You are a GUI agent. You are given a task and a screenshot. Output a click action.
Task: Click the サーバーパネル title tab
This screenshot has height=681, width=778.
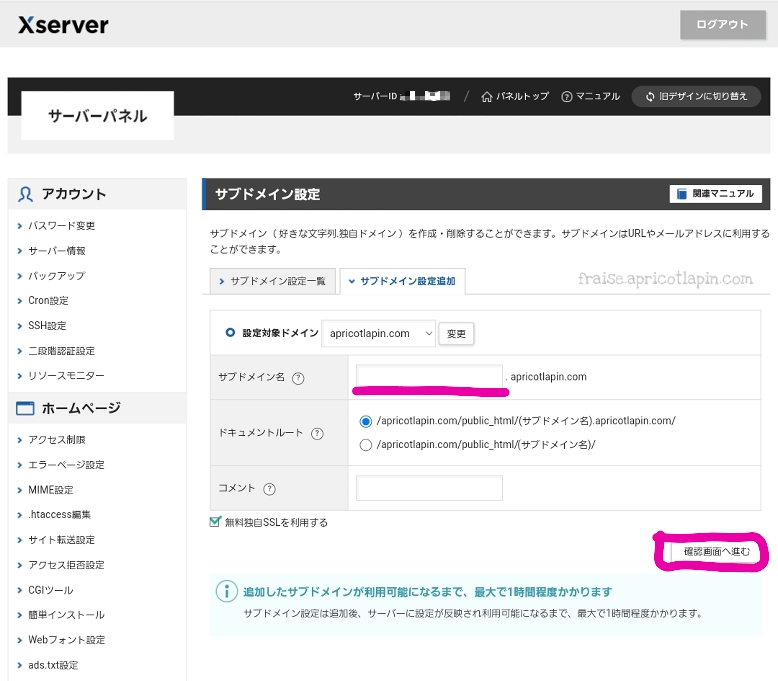tap(97, 116)
